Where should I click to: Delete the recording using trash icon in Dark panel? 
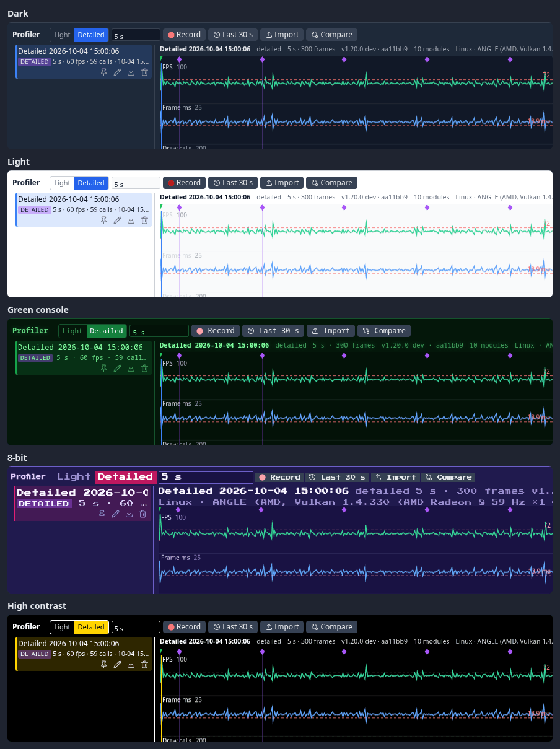(144, 72)
